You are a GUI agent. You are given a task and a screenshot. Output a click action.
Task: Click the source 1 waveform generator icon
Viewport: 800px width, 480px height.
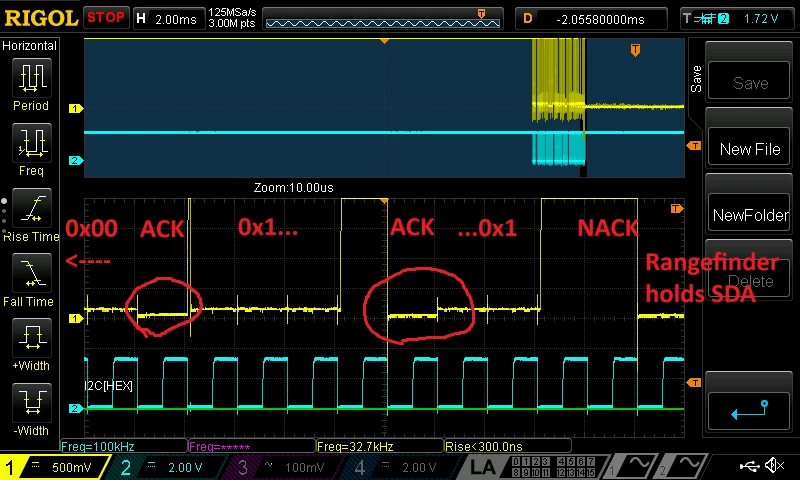(x=632, y=466)
